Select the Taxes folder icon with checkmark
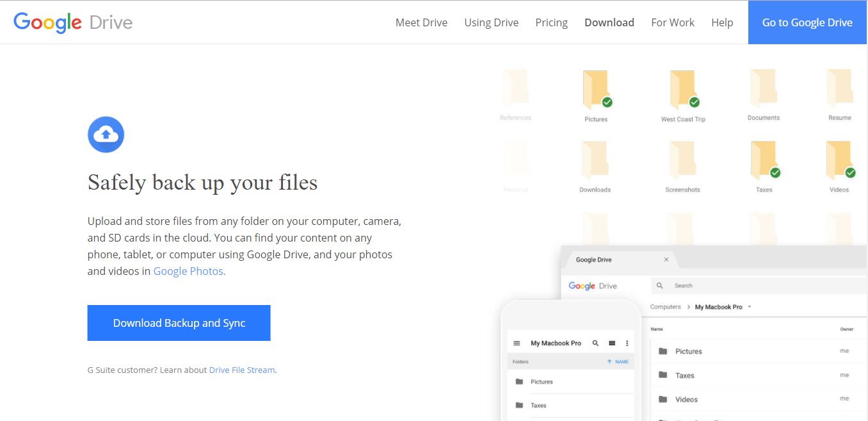 click(765, 161)
